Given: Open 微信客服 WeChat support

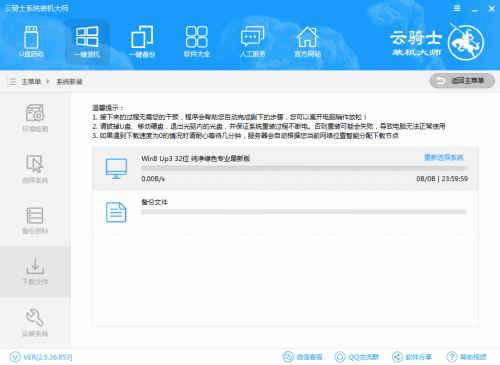Looking at the screenshot, I should [303, 357].
